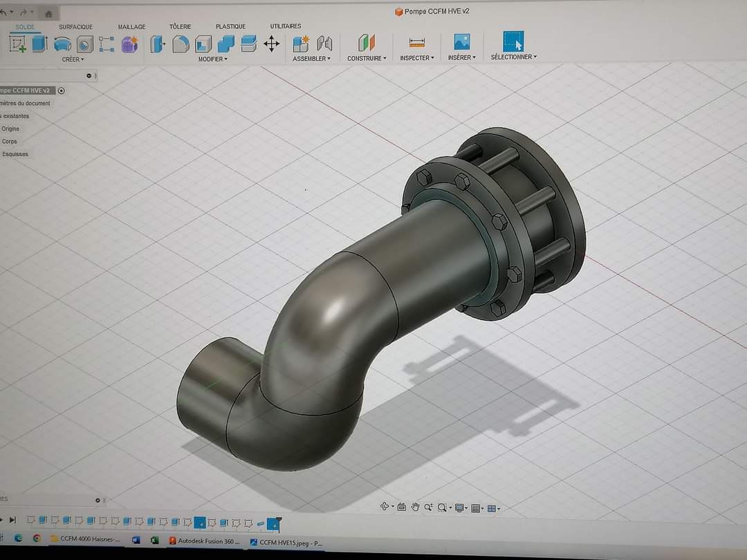Open the CONSTRUIRE dropdown menu

tap(367, 58)
